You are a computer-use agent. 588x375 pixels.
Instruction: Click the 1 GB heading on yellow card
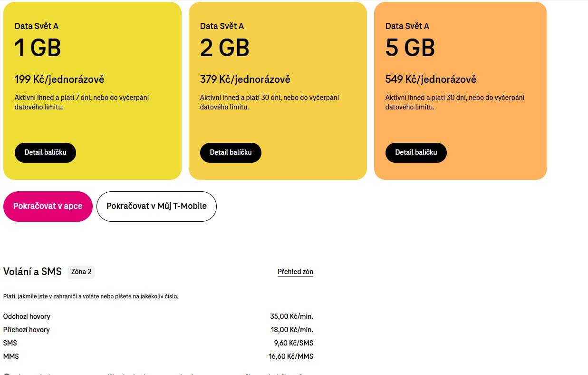pos(38,48)
